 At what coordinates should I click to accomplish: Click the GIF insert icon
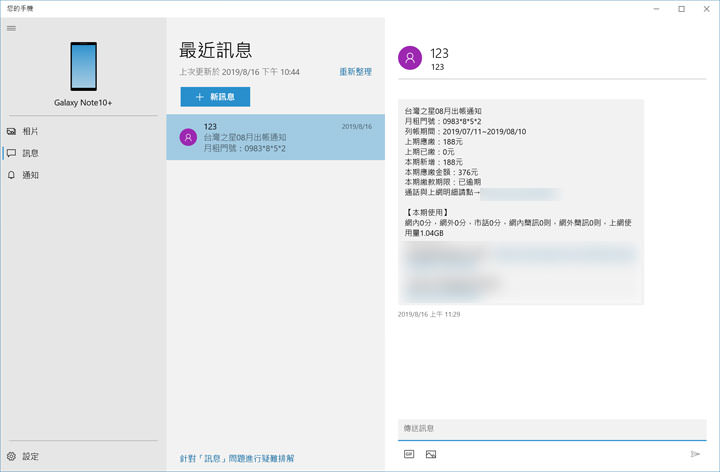(409, 454)
